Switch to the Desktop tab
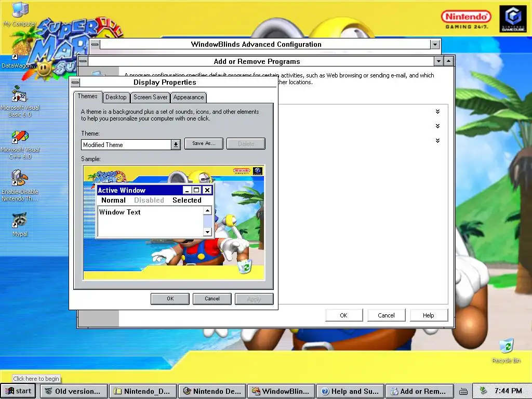Image resolution: width=532 pixels, height=399 pixels. 116,97
